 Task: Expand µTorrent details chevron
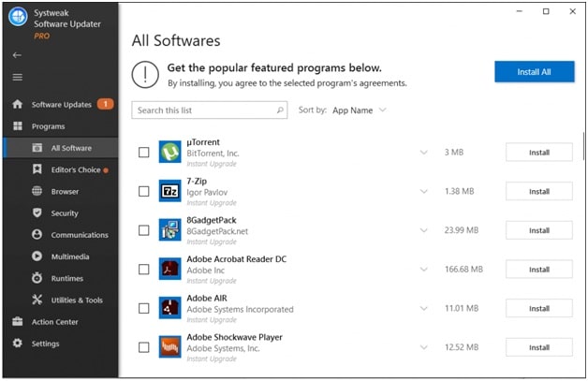pos(424,153)
